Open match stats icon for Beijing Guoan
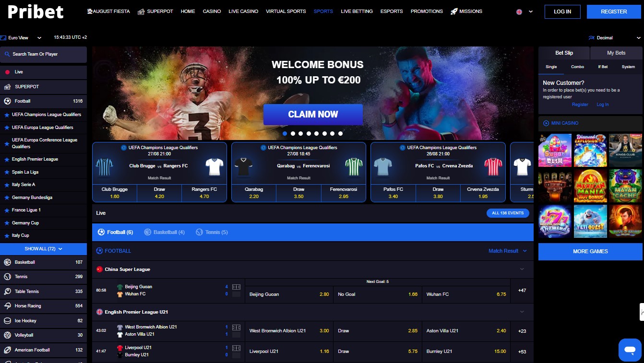644x363 pixels. coord(236,287)
